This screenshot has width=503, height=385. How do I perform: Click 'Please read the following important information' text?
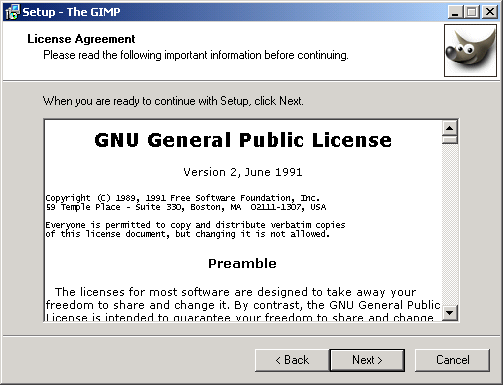[x=196, y=55]
